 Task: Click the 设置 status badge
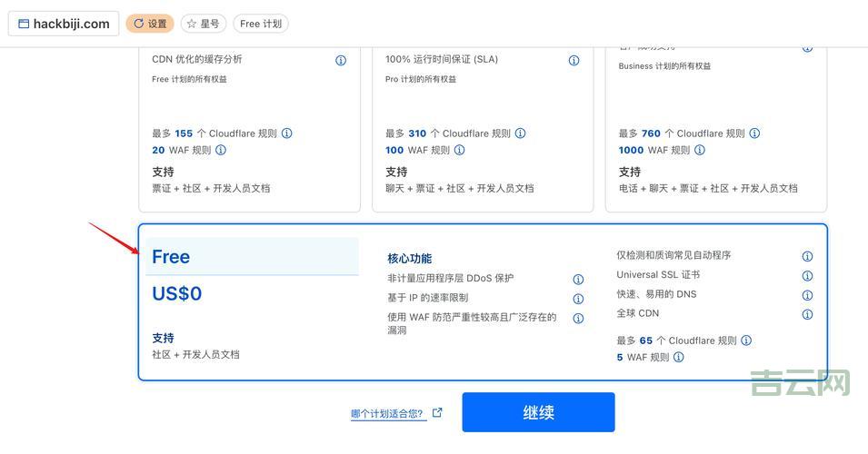point(150,24)
